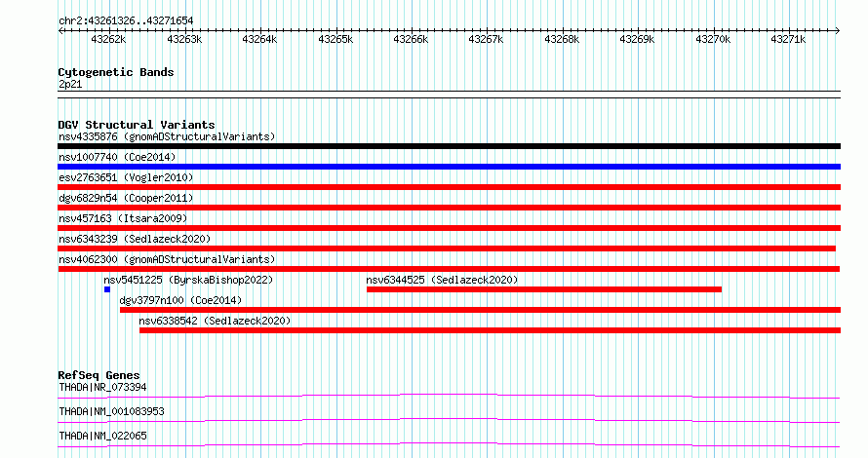Open variant nsv5451225 (ByrskaBishop2022) label
The width and height of the screenshot is (868, 458).
point(189,280)
